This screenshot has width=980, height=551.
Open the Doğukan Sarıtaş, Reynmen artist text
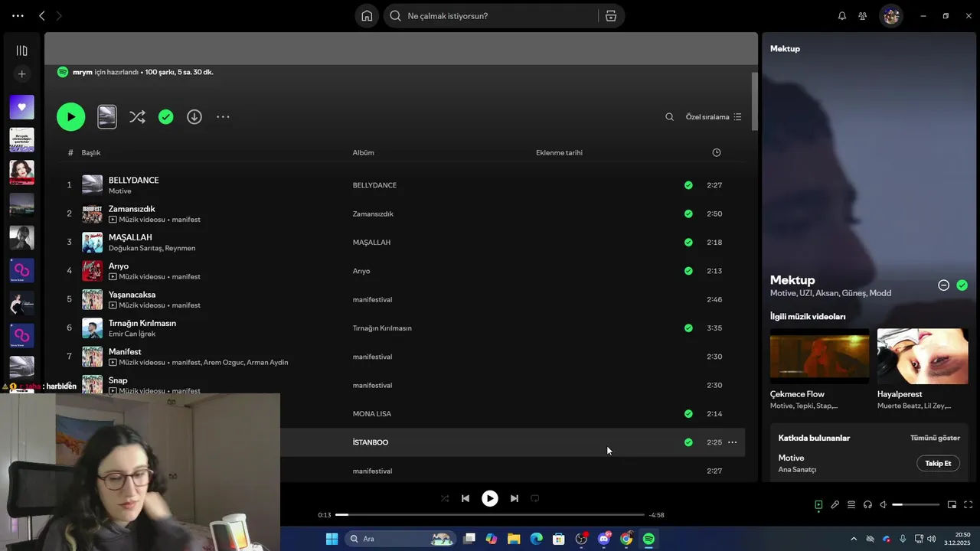(152, 248)
